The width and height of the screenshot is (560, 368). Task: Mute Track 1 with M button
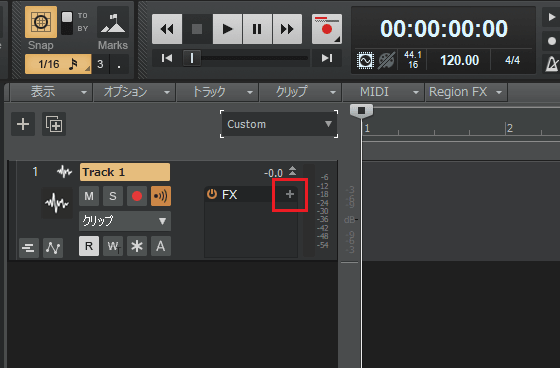[89, 196]
